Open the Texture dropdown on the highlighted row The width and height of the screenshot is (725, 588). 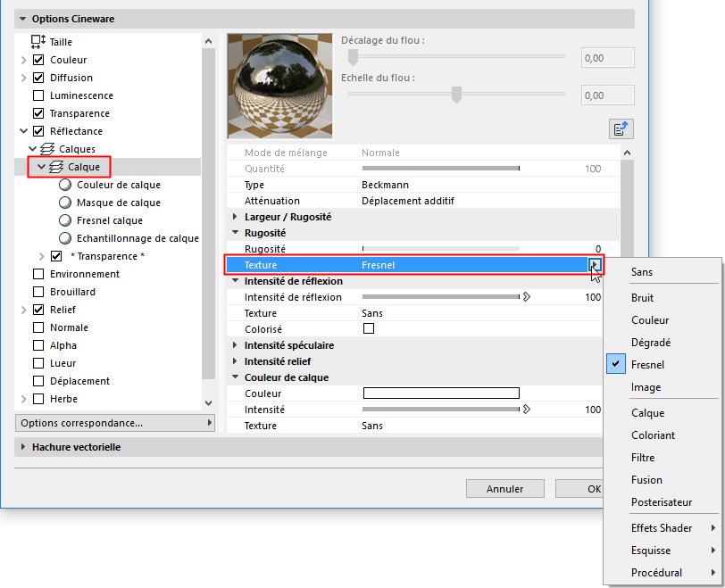pos(594,265)
